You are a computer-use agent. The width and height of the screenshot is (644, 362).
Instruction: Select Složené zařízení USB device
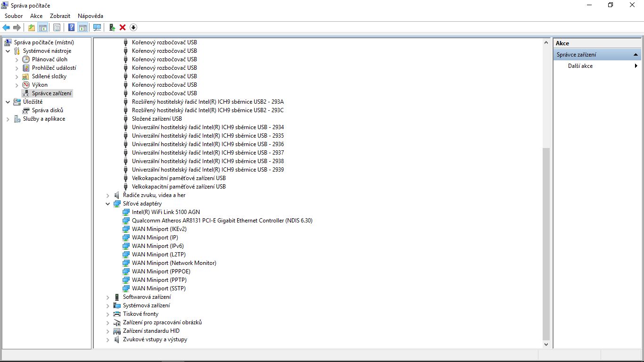157,119
